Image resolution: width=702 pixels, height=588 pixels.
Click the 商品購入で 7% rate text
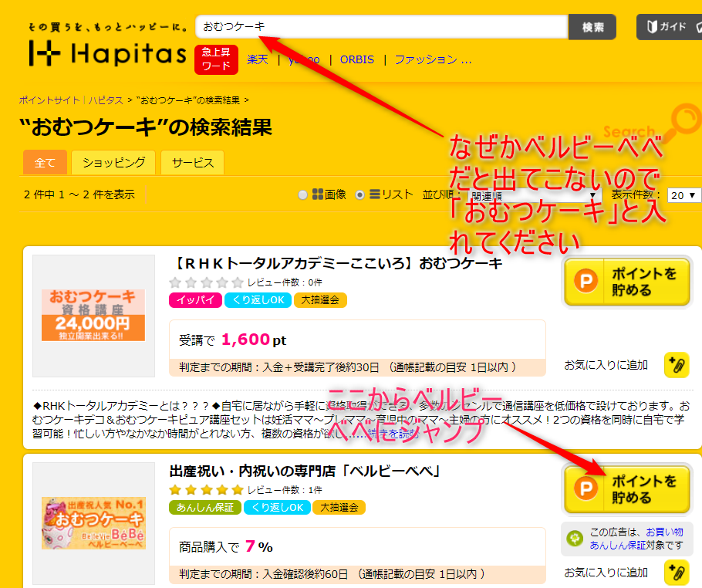[225, 547]
